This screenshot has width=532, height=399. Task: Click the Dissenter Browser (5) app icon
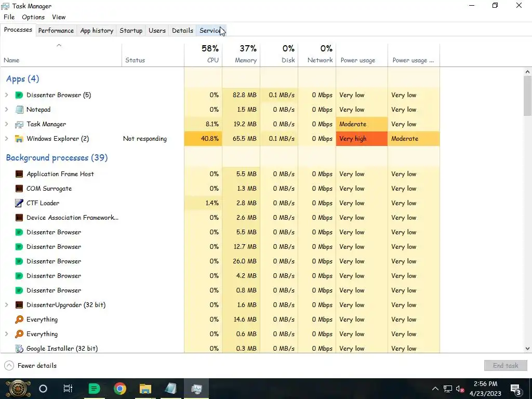pyautogui.click(x=19, y=95)
